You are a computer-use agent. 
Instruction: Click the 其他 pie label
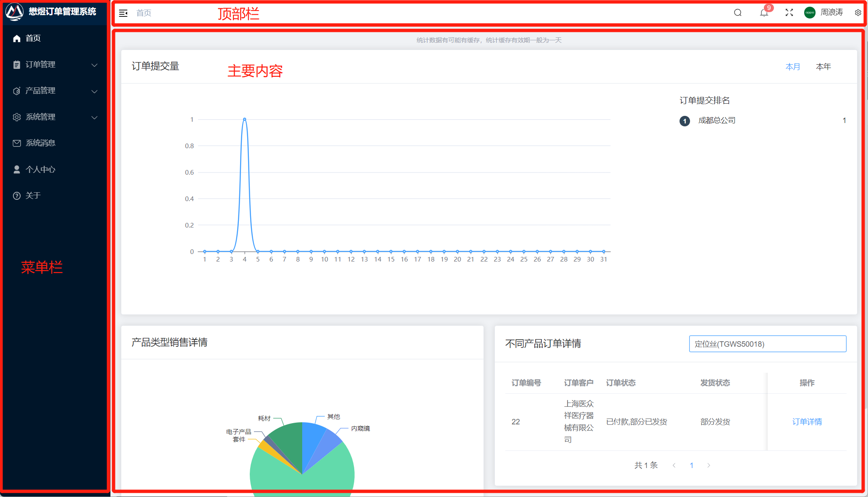334,416
